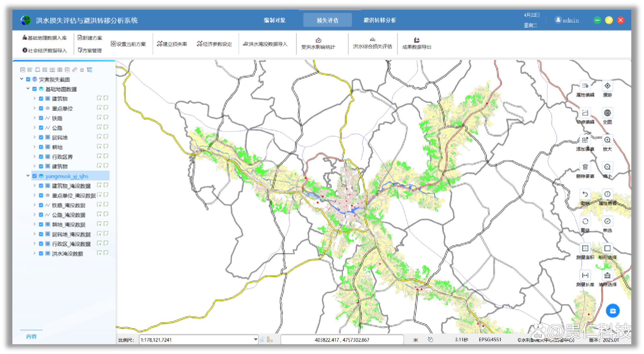Click the edit icon on the 耕地 row
The width and height of the screenshot is (644, 354).
pos(106,147)
